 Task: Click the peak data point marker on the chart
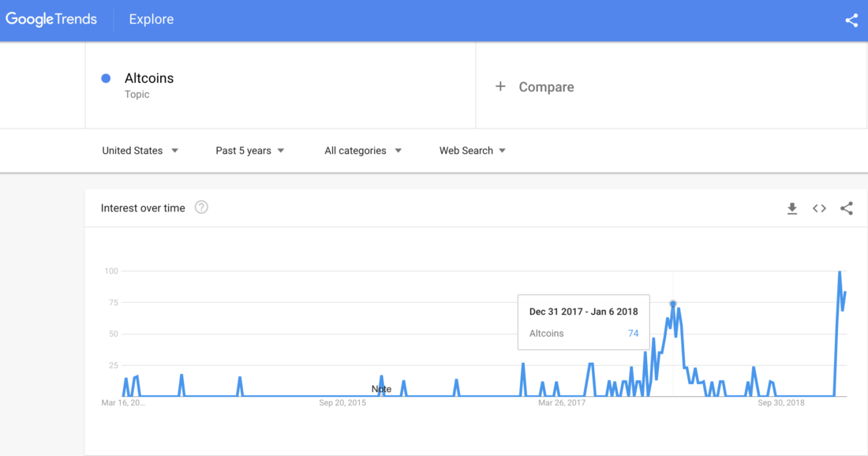[672, 302]
